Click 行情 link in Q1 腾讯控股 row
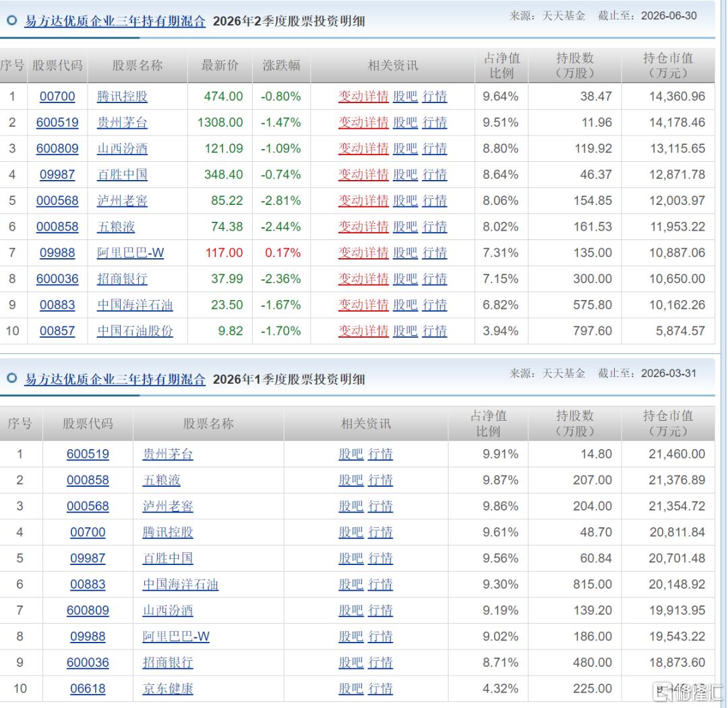Screen dimensions: 728x708 380,532
